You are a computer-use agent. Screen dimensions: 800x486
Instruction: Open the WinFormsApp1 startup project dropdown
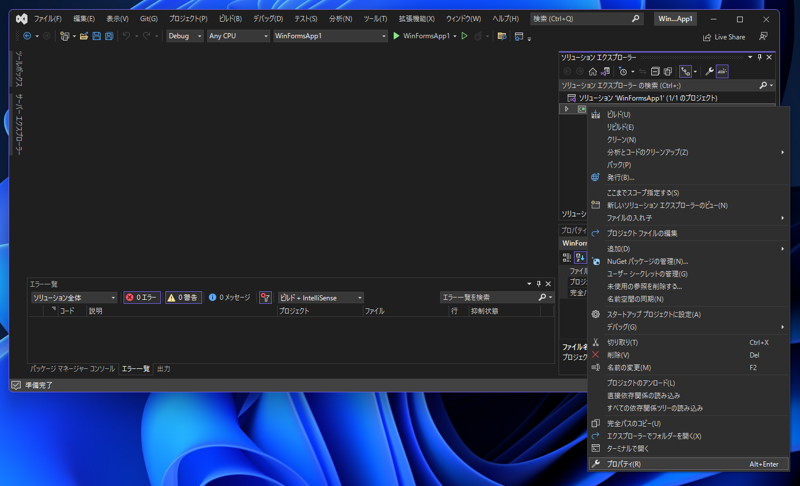[330, 36]
